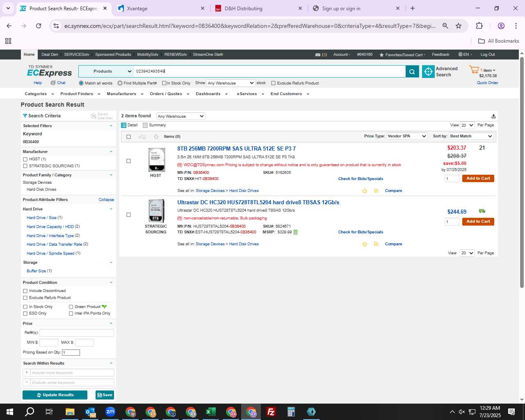The height and width of the screenshot is (420, 525).
Task: Collapse the Manufacturer filter section
Action: point(111,152)
